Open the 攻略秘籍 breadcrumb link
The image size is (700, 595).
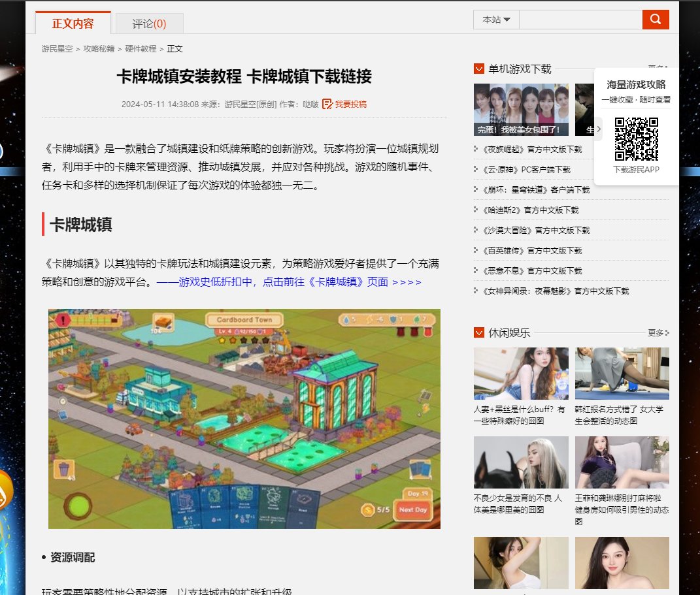(x=99, y=48)
